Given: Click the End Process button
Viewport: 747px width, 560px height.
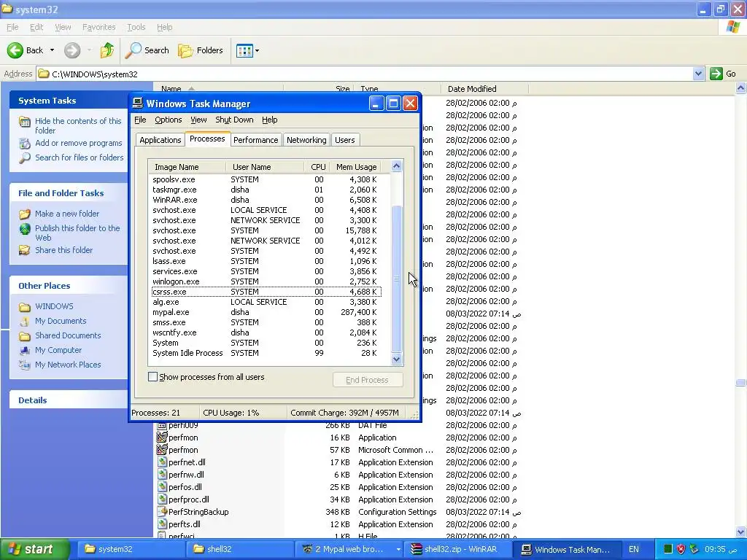Looking at the screenshot, I should [x=368, y=379].
